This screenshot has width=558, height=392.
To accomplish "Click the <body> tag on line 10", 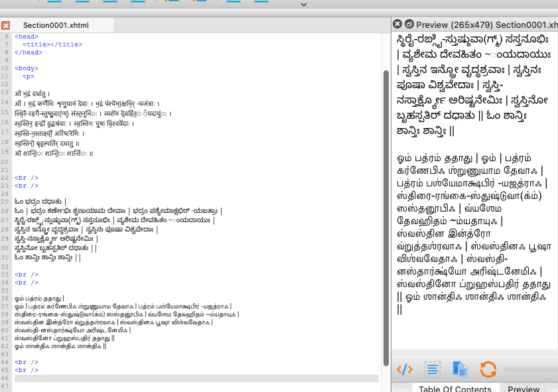I will (27, 68).
